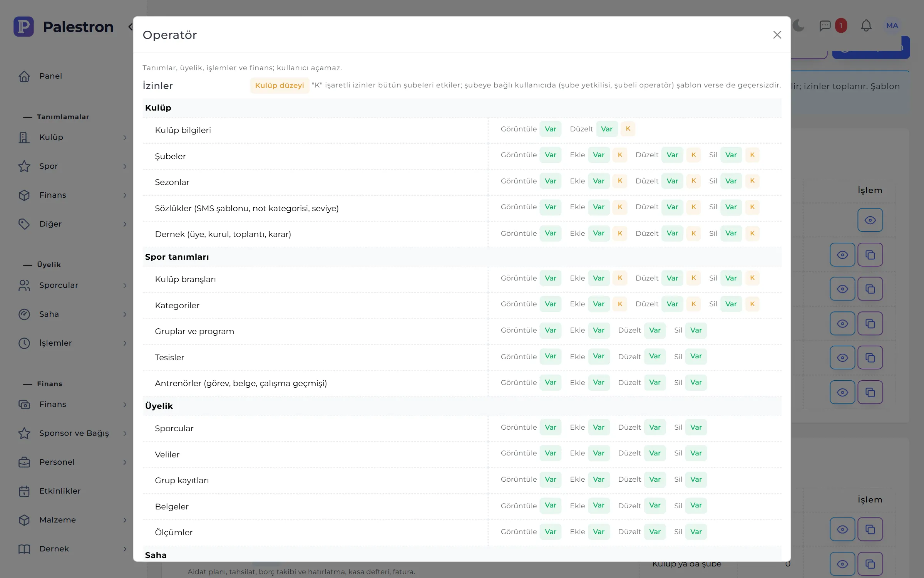Toggle Tesisler Düzelt Var permission
Screen dimensions: 924x578
point(655,356)
